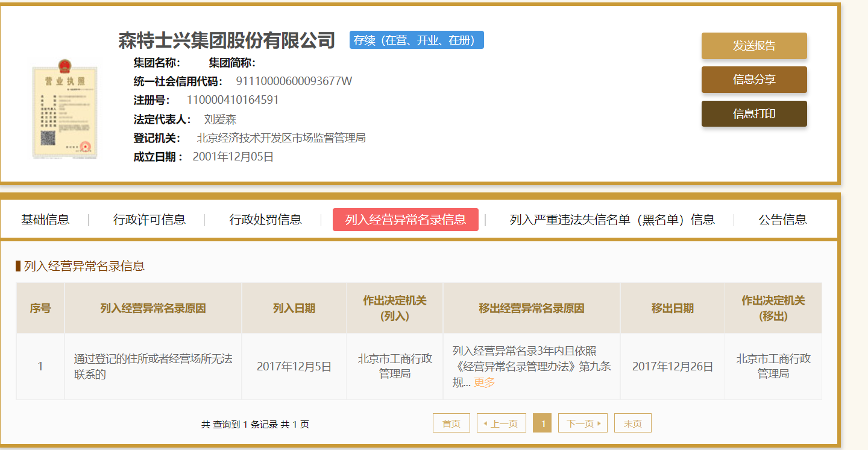Viewport: 868px width, 450px height.
Task: Open the 行政许可信息 tab
Action: click(x=149, y=220)
